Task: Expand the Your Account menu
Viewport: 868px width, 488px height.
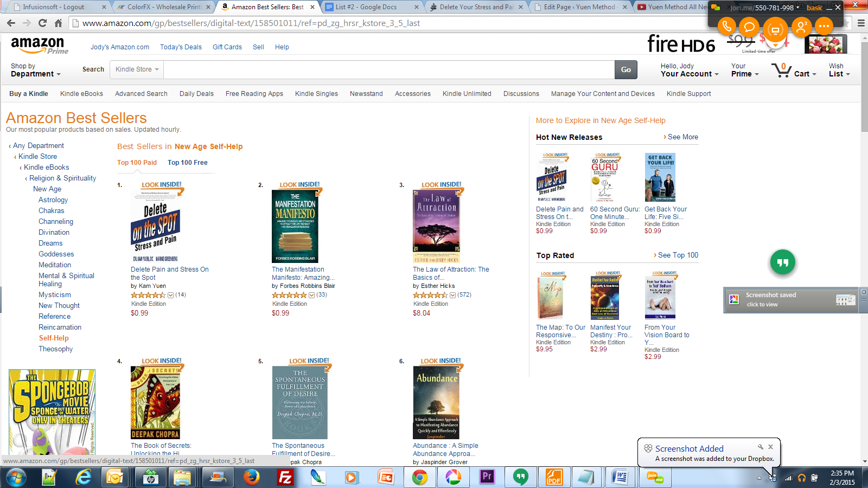Action: [690, 70]
